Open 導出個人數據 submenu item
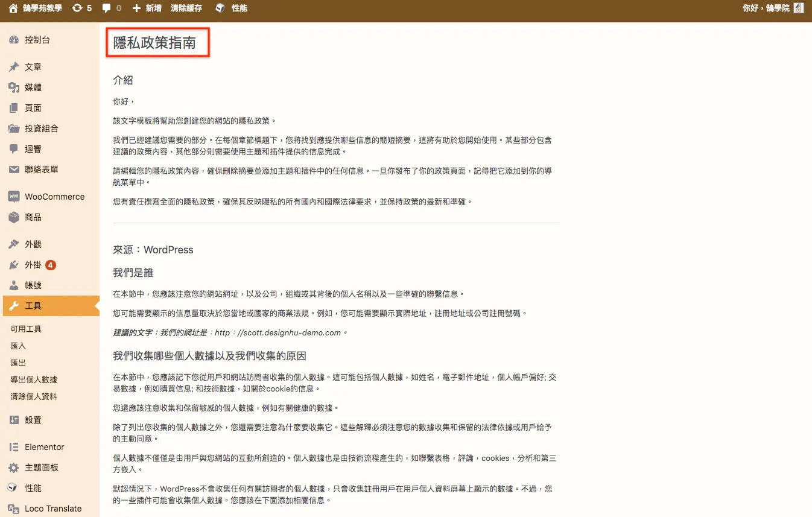 [34, 380]
